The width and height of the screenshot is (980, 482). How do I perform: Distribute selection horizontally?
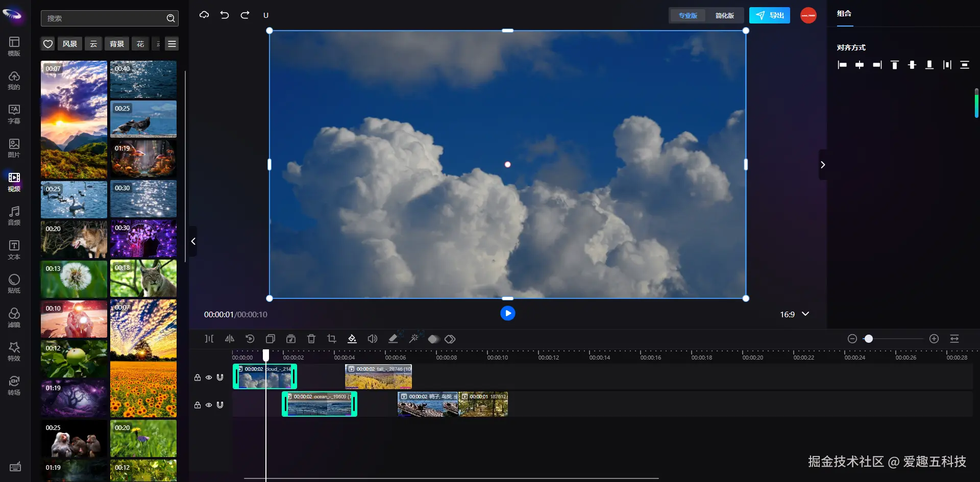pos(947,65)
